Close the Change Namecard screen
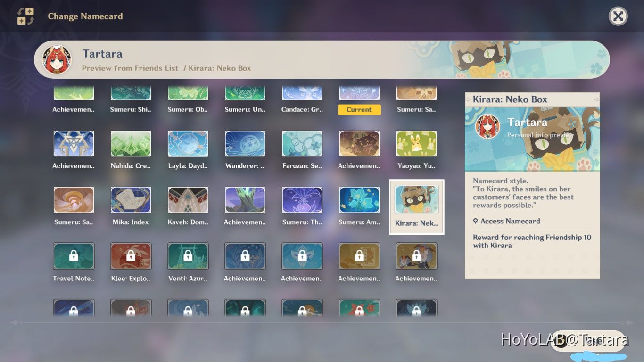 618,16
